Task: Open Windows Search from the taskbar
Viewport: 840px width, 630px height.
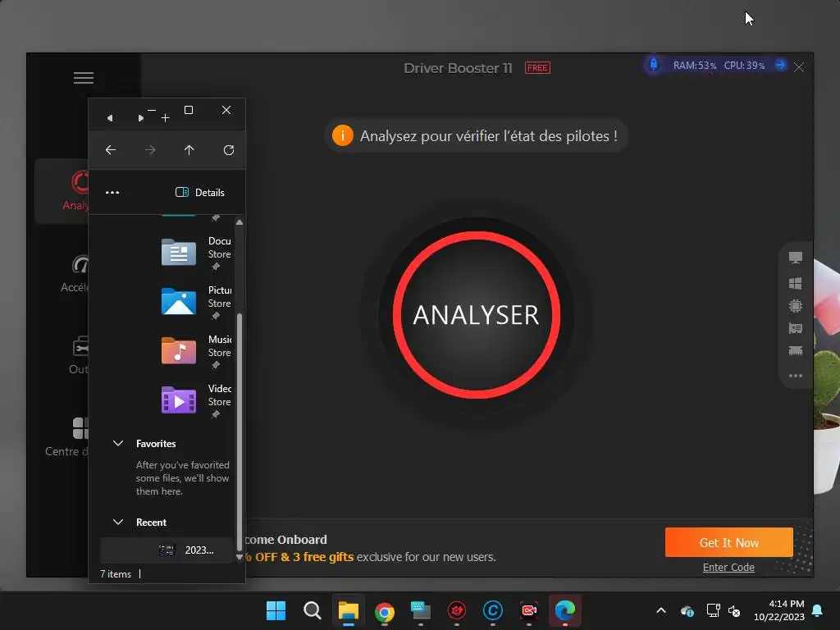Action: coord(313,610)
